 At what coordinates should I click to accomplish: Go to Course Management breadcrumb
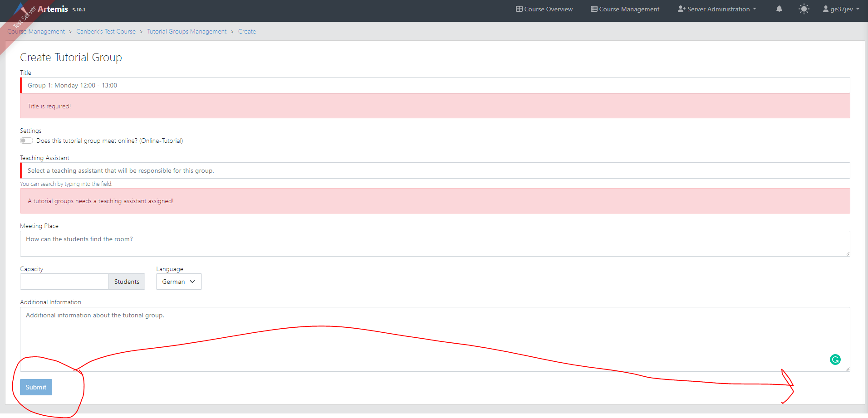coord(36,31)
